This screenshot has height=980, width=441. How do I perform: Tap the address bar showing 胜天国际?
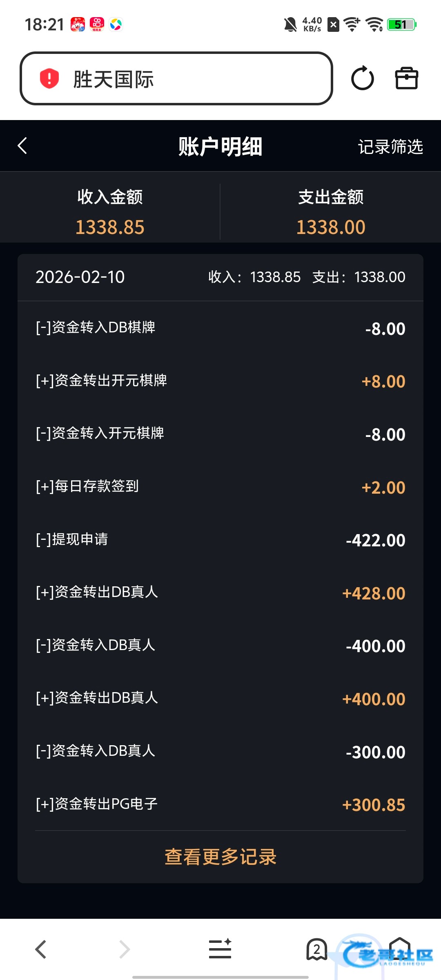(176, 78)
